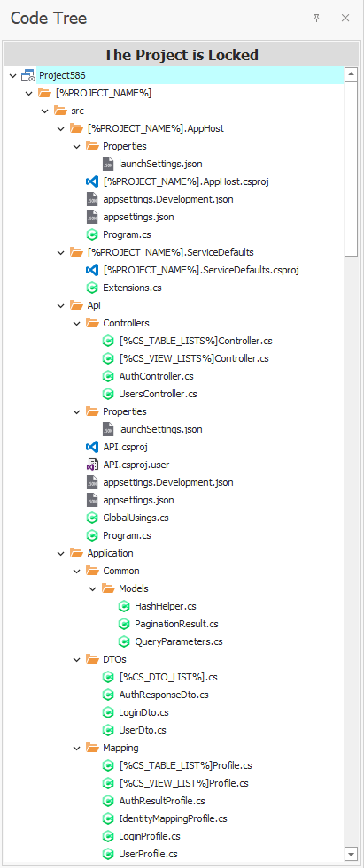Collapse the Application folder chevron
Screen dimensions: 364x868
click(61, 553)
